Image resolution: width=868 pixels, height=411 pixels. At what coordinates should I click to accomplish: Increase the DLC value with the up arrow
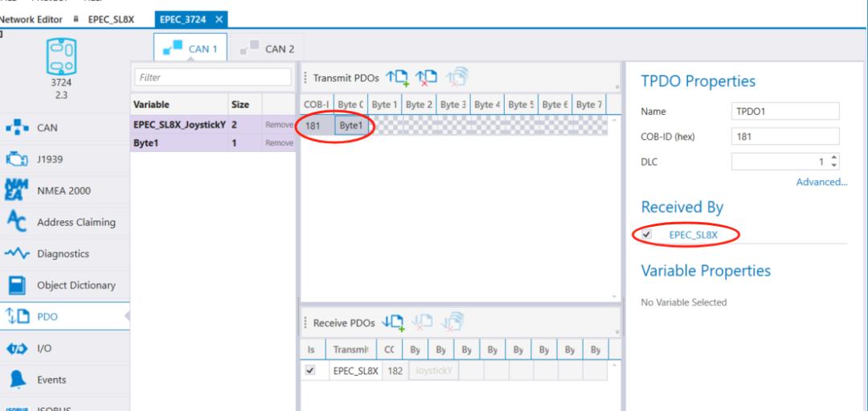coord(833,158)
